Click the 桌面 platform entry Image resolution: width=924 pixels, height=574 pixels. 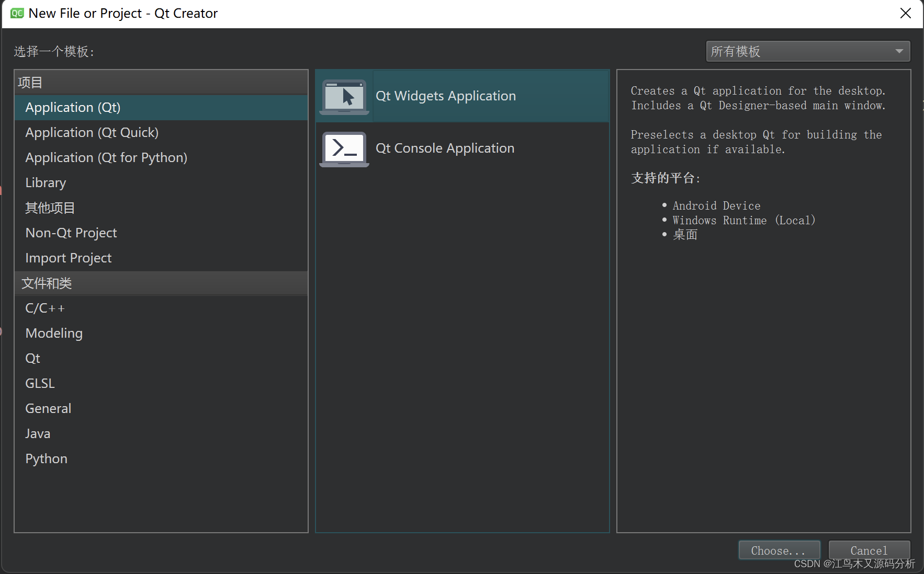point(685,235)
